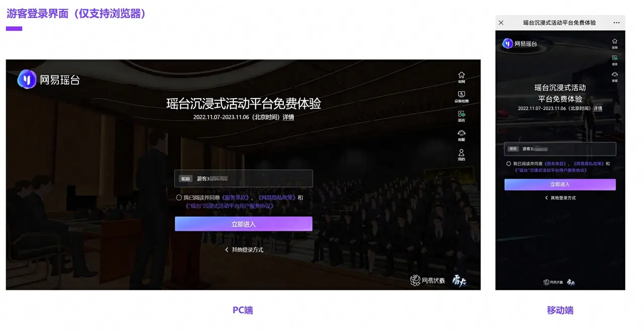Click the mobile header title 瑶台沉浸式活动平台免费体验
Image resolution: width=644 pixels, height=332 pixels.
pos(559,23)
